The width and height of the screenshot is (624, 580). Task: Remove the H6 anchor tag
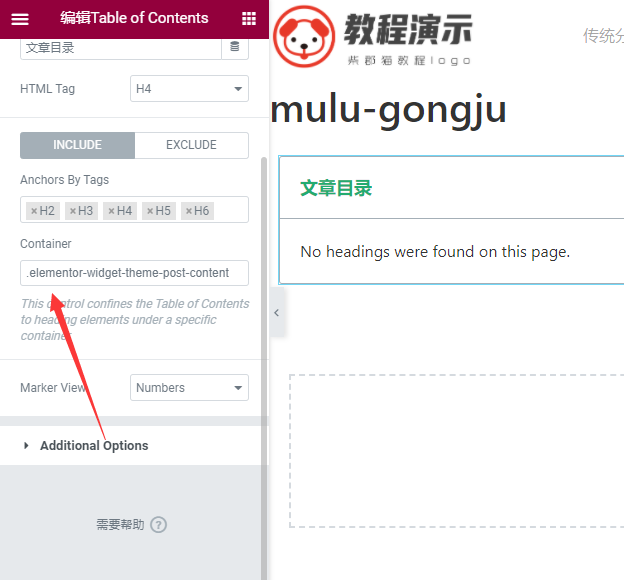click(x=189, y=211)
